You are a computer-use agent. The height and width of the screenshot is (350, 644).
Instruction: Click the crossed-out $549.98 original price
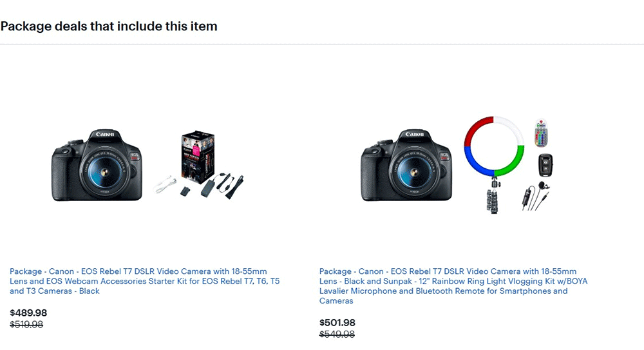(x=337, y=335)
